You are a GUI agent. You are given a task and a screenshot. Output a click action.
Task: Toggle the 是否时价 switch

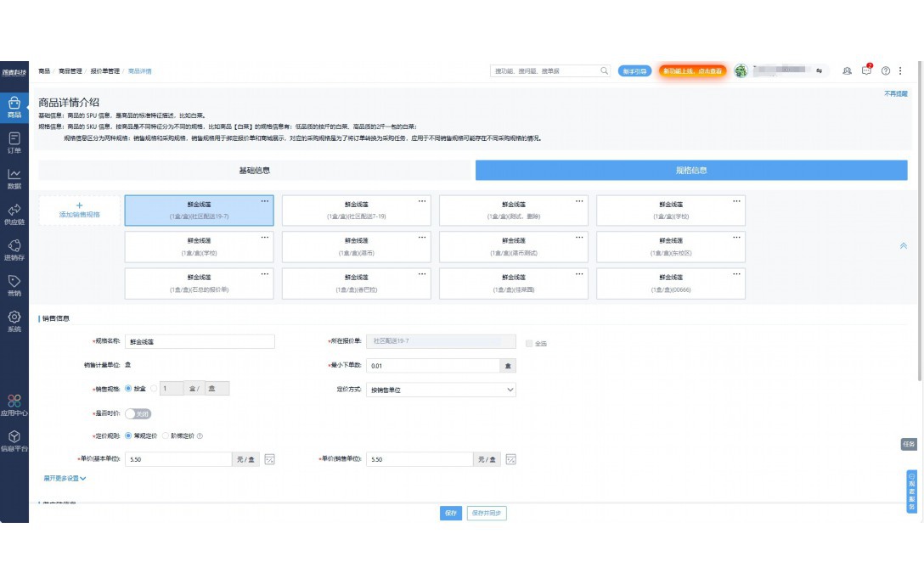[138, 414]
